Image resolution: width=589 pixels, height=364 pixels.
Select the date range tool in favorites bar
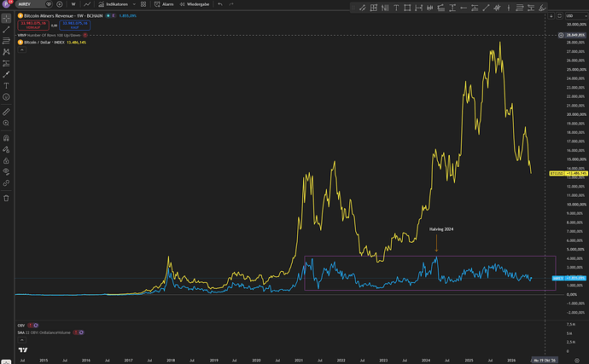click(418, 8)
